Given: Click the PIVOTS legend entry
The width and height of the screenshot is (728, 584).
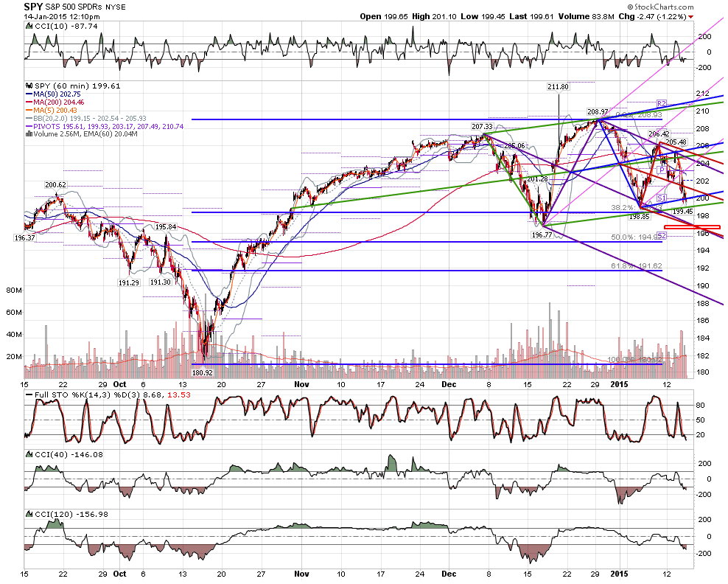Looking at the screenshot, I should 105,126.
